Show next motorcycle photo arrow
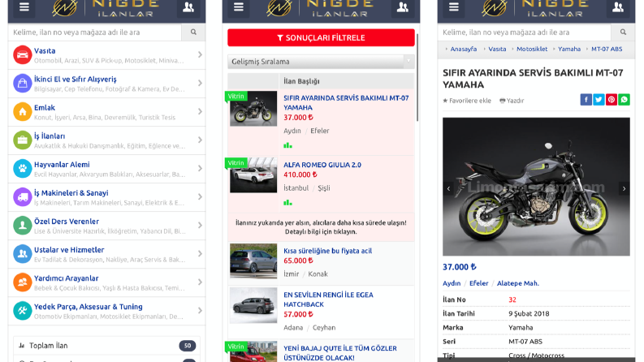 pos(624,188)
